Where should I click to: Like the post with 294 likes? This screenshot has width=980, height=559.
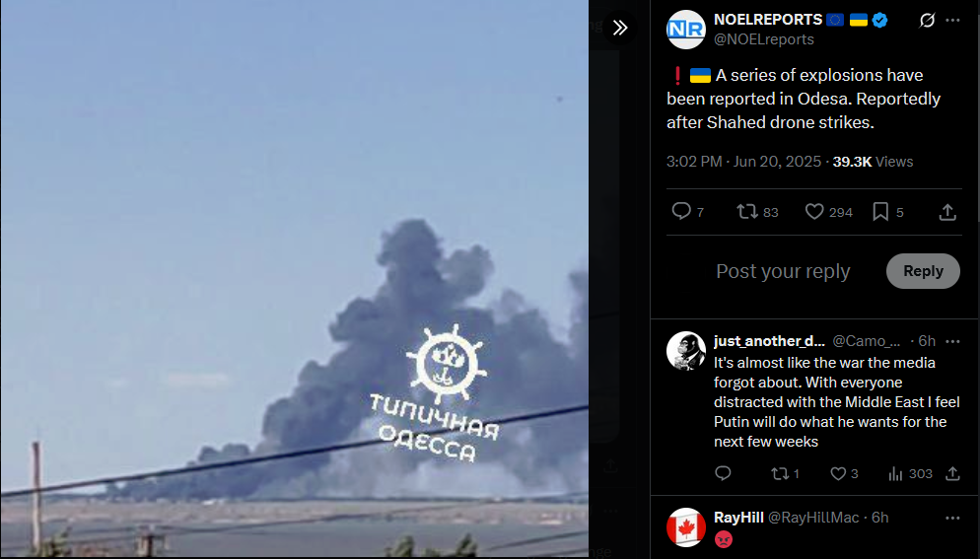(828, 212)
